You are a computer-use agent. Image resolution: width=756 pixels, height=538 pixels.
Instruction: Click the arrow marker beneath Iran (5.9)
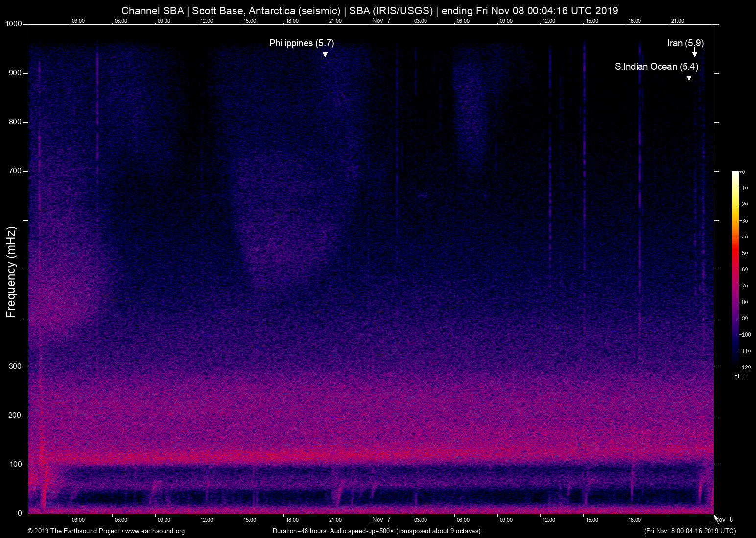point(694,53)
